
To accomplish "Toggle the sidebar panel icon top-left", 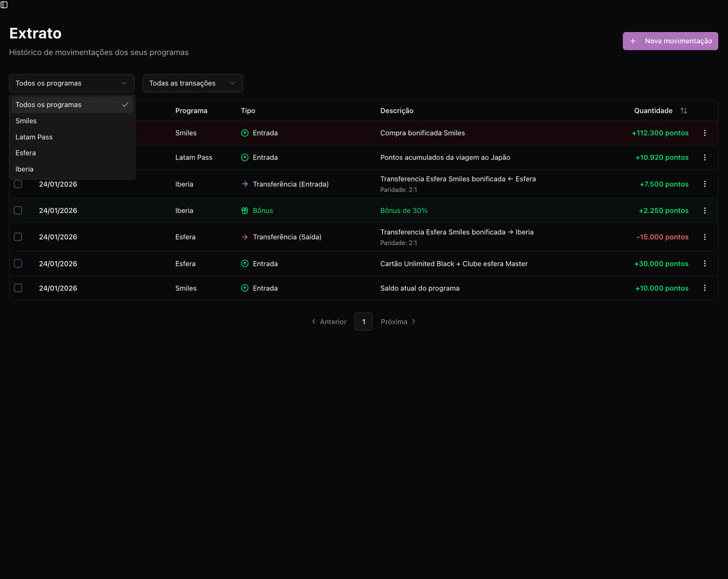I will 5,5.
